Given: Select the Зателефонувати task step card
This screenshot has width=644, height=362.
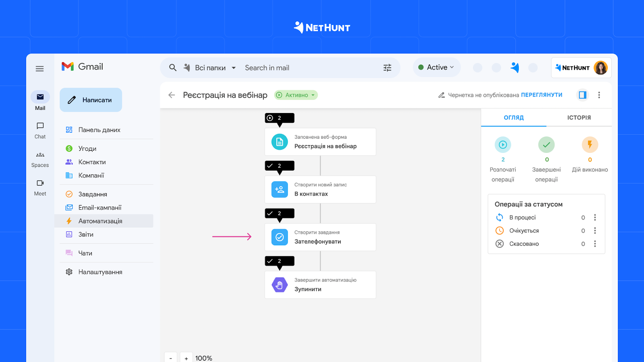Looking at the screenshot, I should click(x=320, y=237).
